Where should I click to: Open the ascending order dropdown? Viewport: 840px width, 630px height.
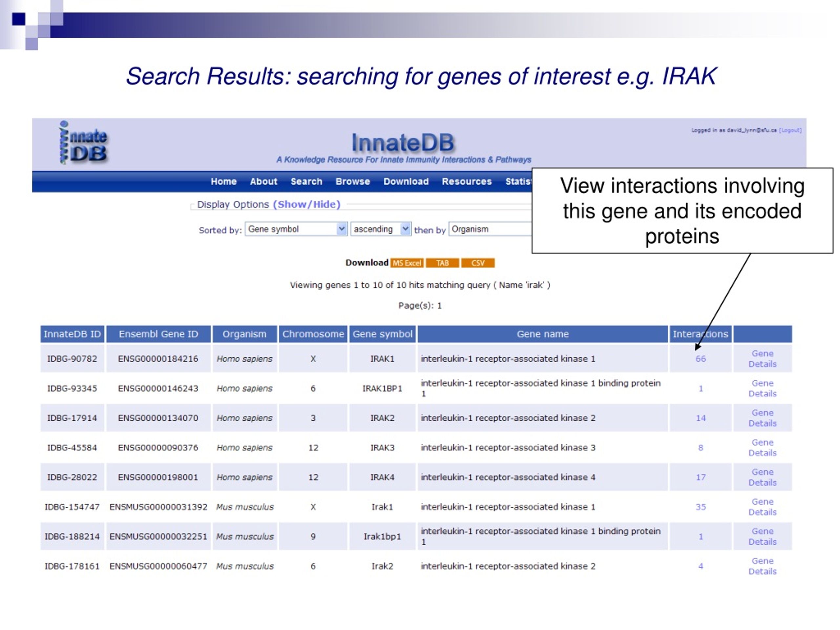[381, 229]
